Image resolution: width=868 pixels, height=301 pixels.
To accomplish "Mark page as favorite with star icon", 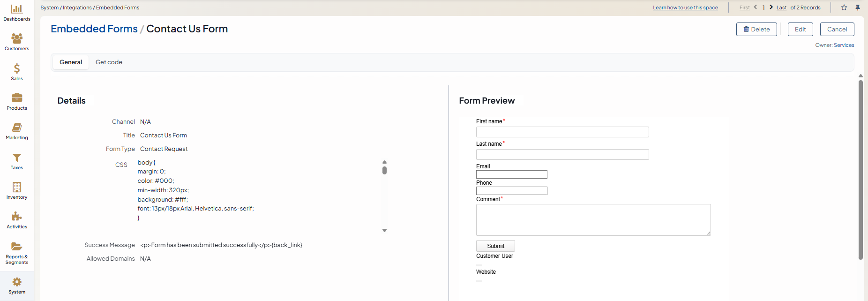I will pos(844,8).
